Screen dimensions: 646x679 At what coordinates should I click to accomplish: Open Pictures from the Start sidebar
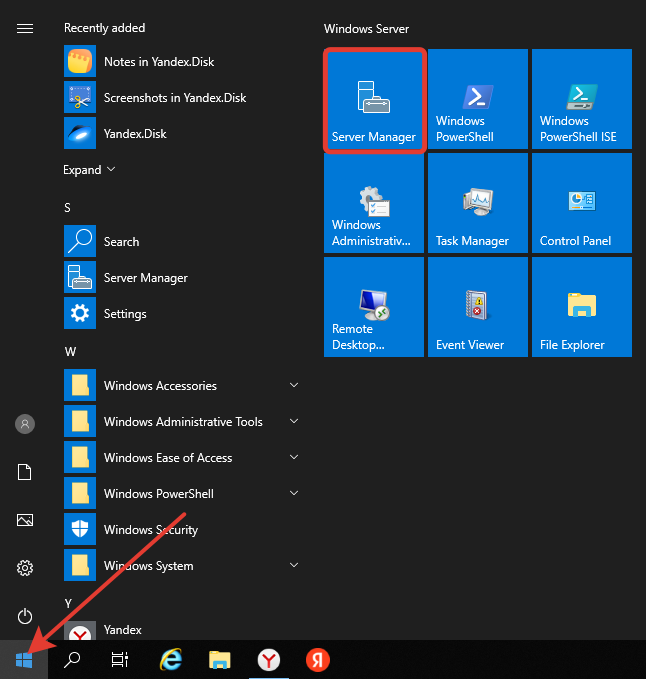tap(25, 520)
